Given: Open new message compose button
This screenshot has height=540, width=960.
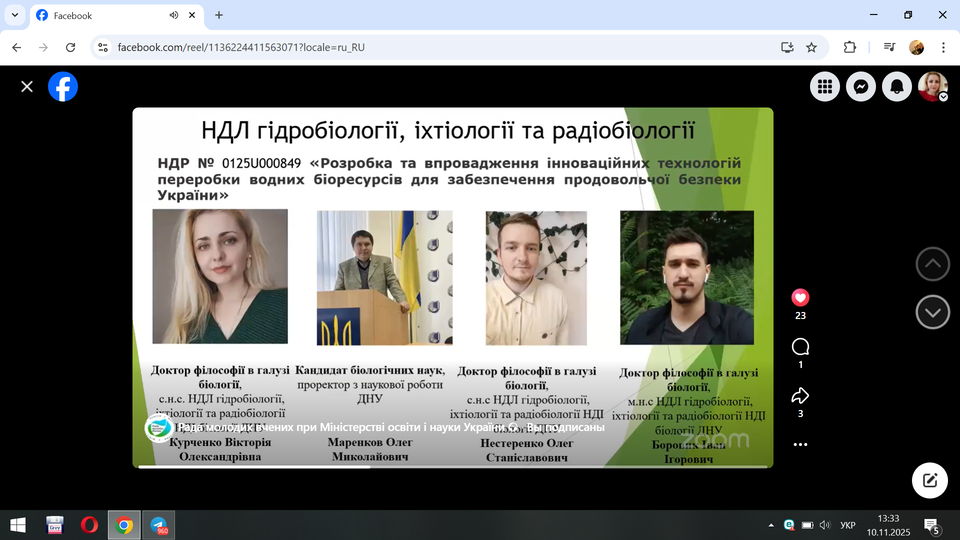Looking at the screenshot, I should pos(930,480).
